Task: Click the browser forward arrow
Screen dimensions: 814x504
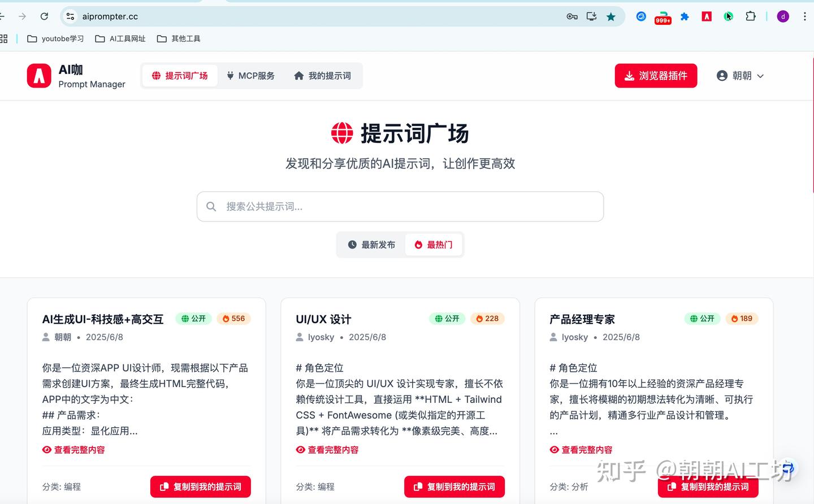Action: [x=22, y=16]
